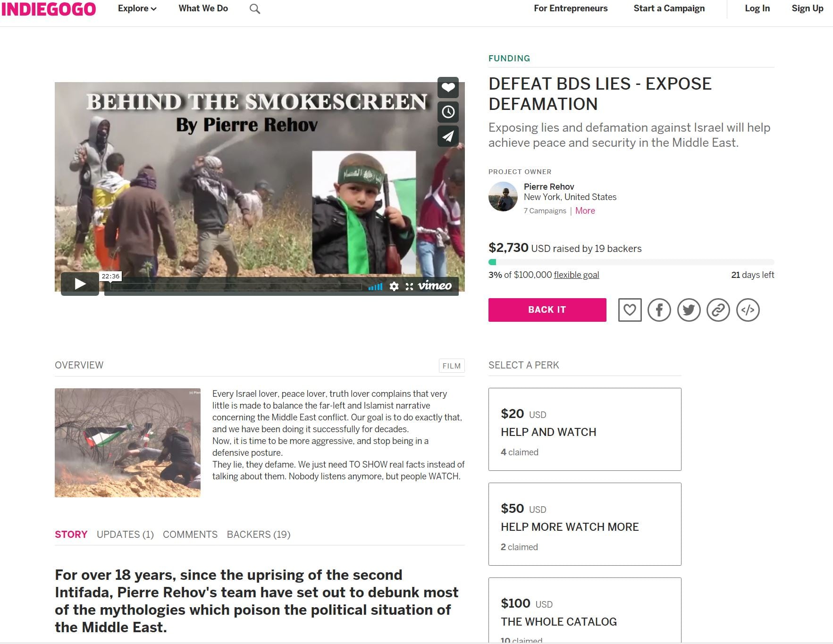Screen dimensions: 833x644
Task: Open the flexible goal link
Action: (576, 275)
